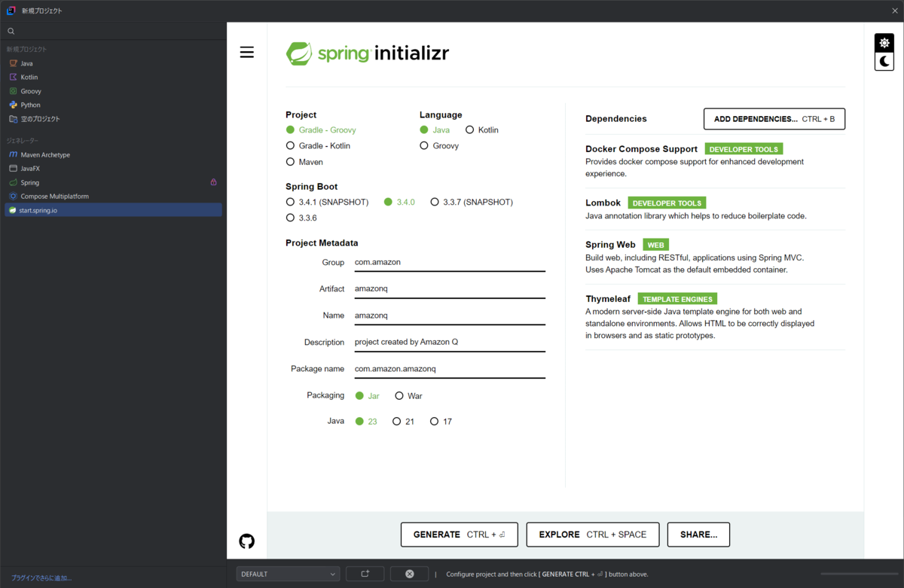Click the sidebar search field
Viewport: 904px width, 588px height.
click(x=113, y=32)
